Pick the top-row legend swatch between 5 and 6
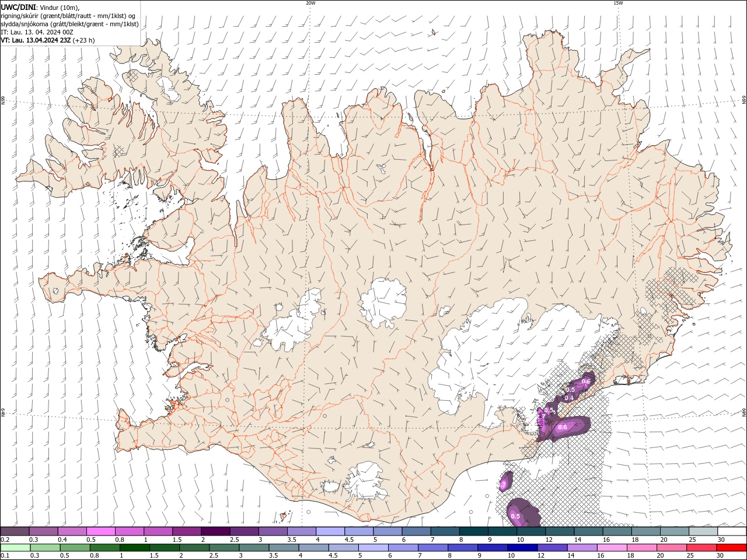 pos(388,531)
